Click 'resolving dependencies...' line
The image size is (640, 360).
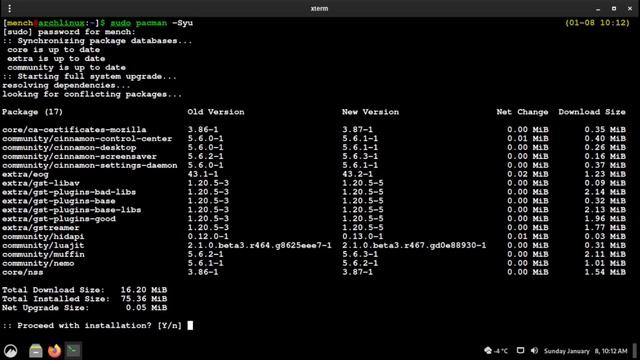tap(66, 86)
